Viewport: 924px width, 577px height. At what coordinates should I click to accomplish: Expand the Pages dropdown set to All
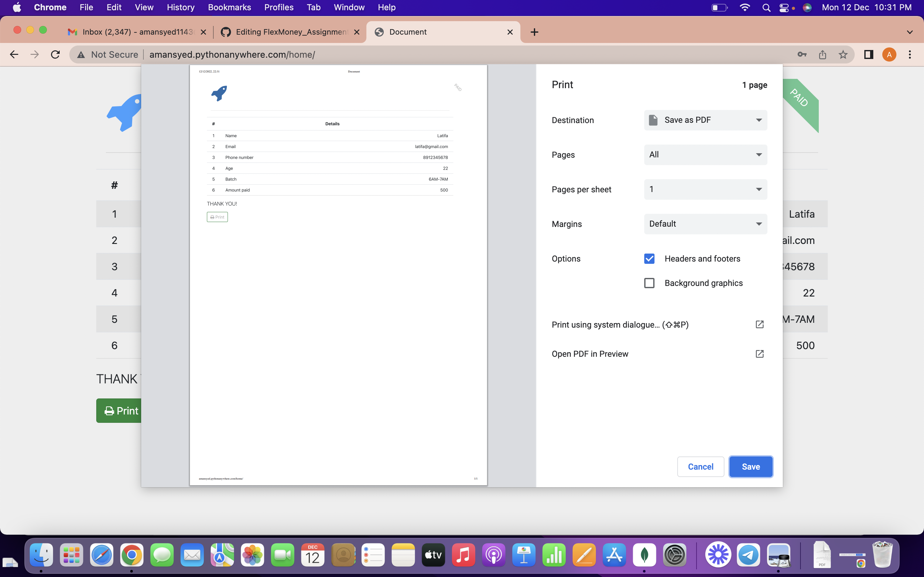click(x=705, y=155)
